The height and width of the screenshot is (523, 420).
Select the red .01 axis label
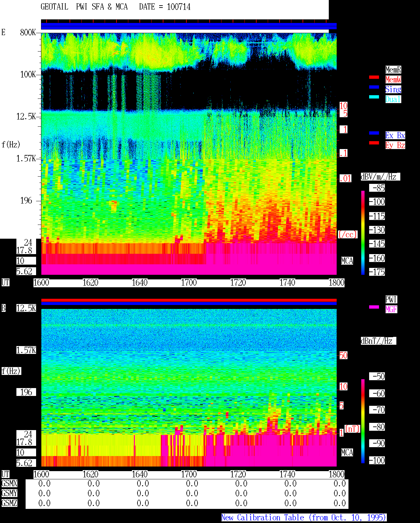[x=346, y=179]
